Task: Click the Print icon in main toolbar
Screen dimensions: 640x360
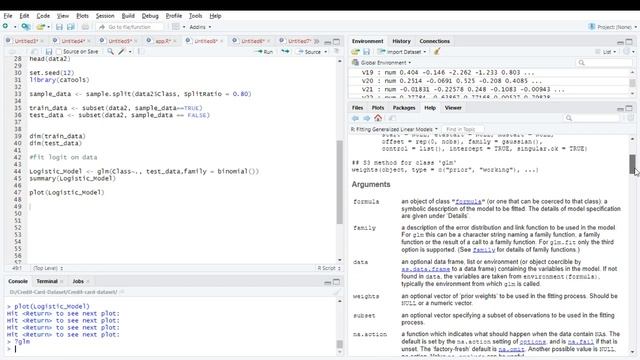Action: 85,27
